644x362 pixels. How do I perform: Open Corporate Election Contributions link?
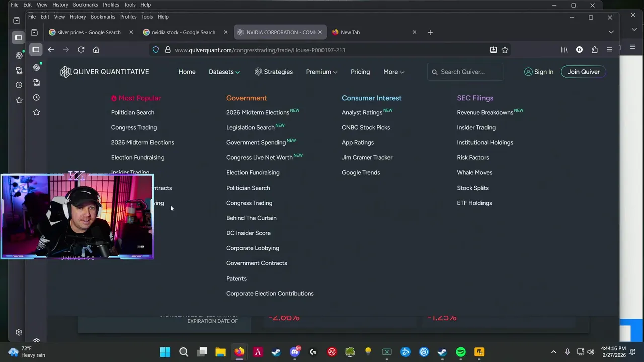point(270,293)
